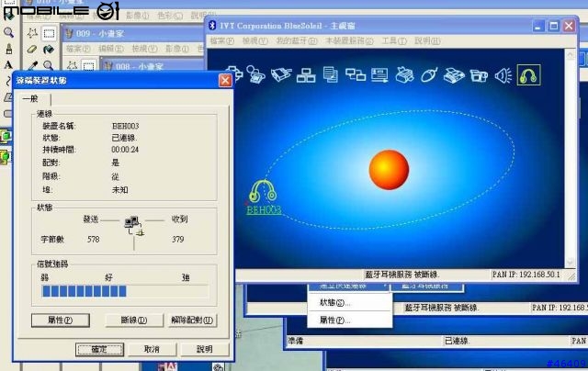Select rectangle selection tool in Paint 009 window
Screen dimensions: 588x371
(x=49, y=33)
